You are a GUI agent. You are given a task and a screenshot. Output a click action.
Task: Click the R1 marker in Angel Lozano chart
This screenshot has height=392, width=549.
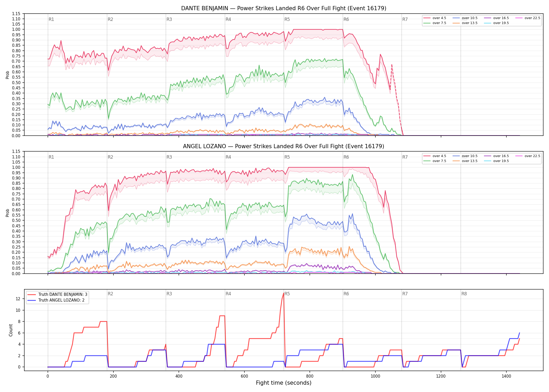click(51, 157)
